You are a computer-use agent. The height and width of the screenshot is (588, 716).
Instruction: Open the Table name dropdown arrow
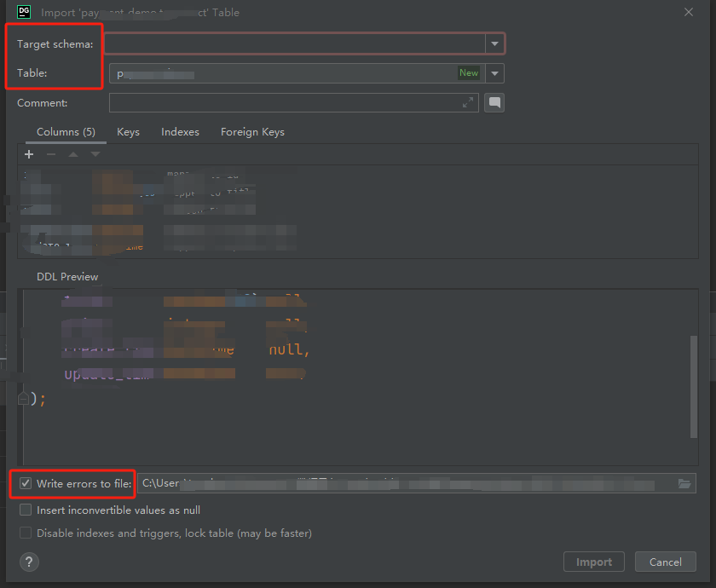pos(494,73)
